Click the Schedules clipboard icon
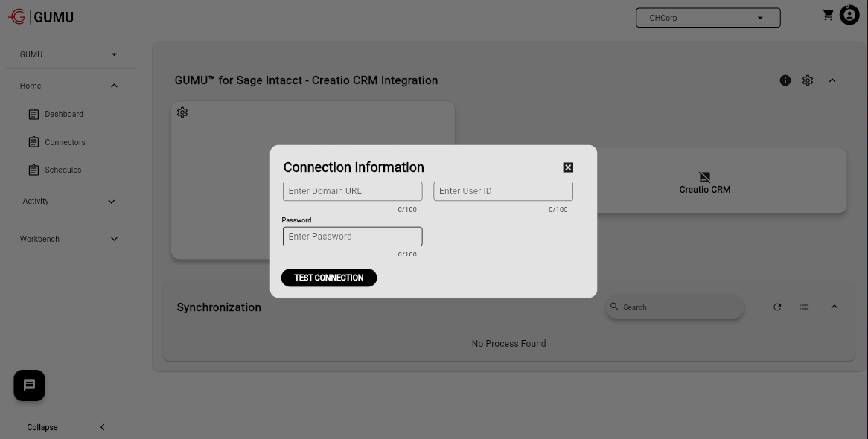Screen dimensions: 868x439 click(x=33, y=170)
